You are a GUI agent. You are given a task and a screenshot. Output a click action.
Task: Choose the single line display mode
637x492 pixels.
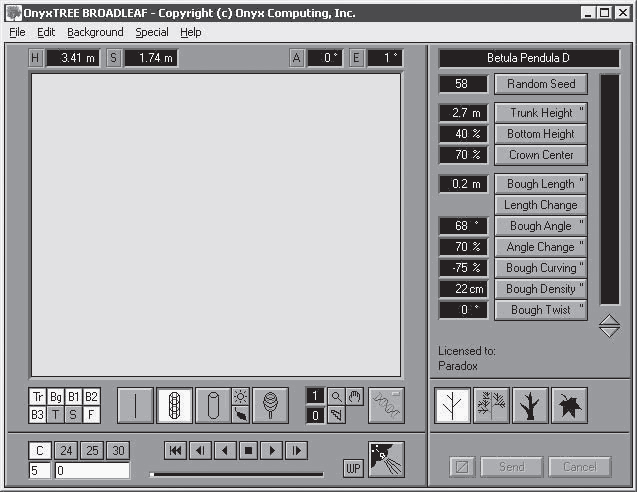coord(135,405)
